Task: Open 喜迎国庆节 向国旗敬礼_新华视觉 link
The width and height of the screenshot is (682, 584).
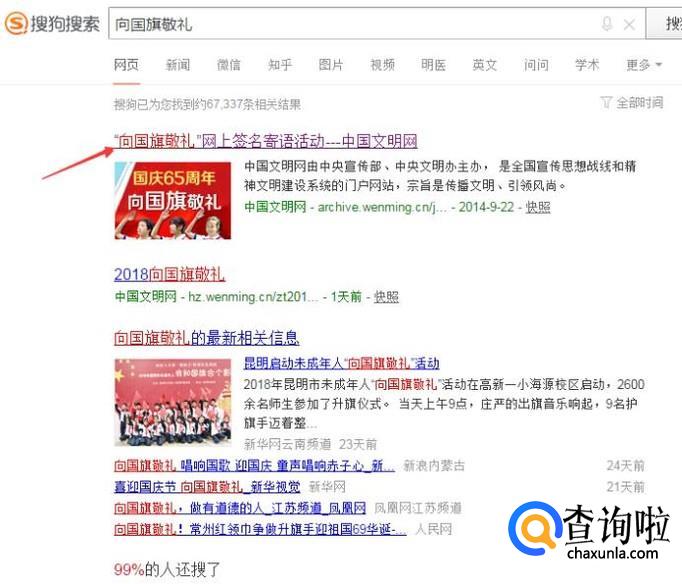Action: point(207,487)
